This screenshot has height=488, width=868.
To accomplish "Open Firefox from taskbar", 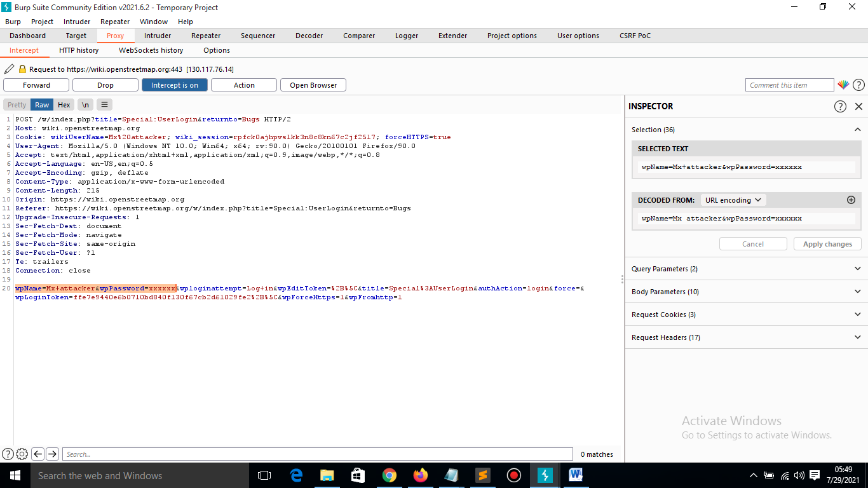I will click(421, 475).
